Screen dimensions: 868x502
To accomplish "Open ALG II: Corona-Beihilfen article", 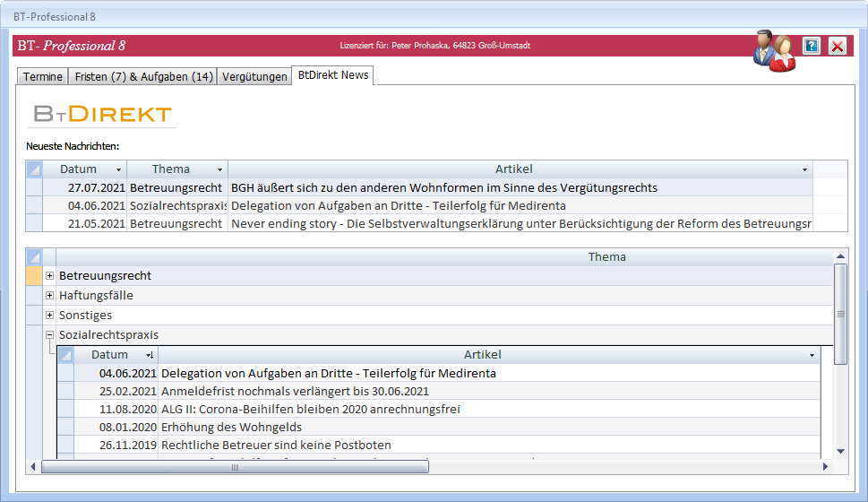I will (311, 409).
